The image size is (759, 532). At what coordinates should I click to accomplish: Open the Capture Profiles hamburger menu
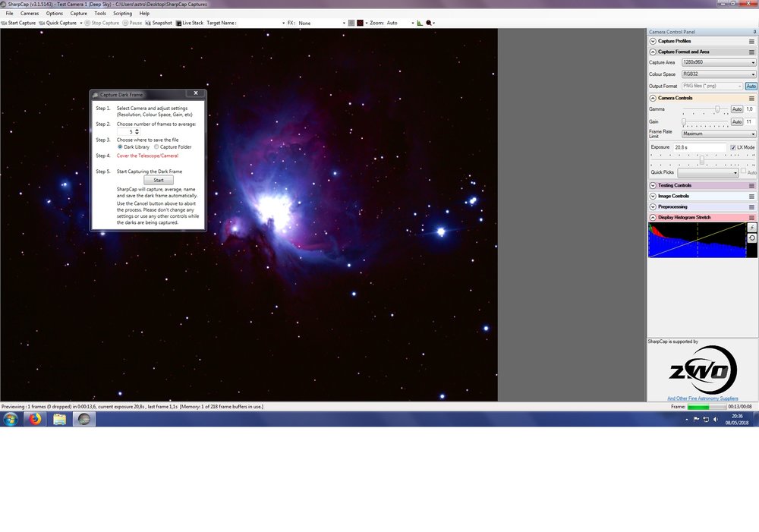click(x=751, y=42)
